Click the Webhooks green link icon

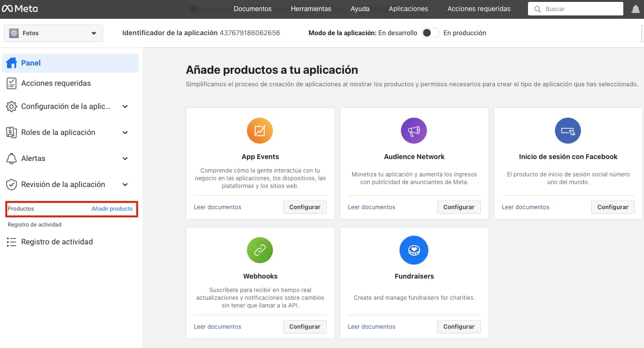[x=260, y=250]
